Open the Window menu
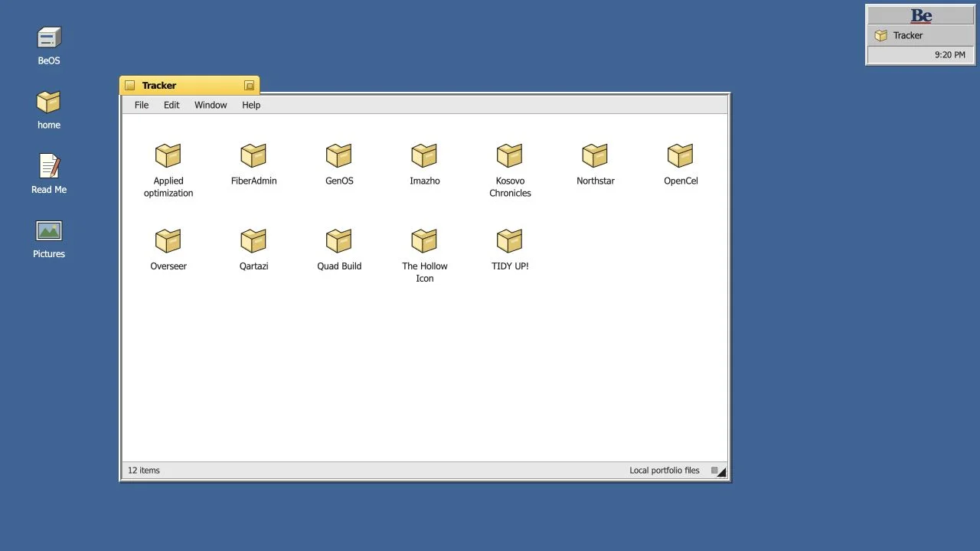 click(x=211, y=105)
